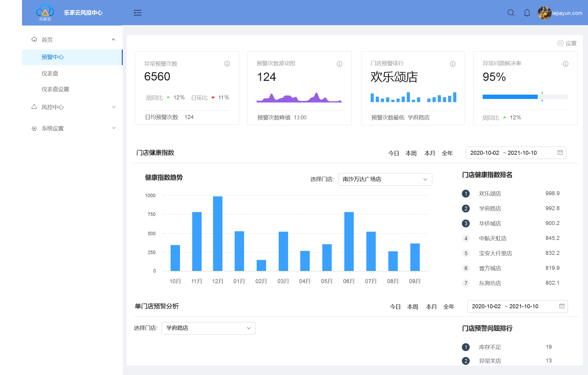The height and width of the screenshot is (375, 588).
Task: Click rank 3 badge beside 华侨城店
Action: [x=466, y=223]
